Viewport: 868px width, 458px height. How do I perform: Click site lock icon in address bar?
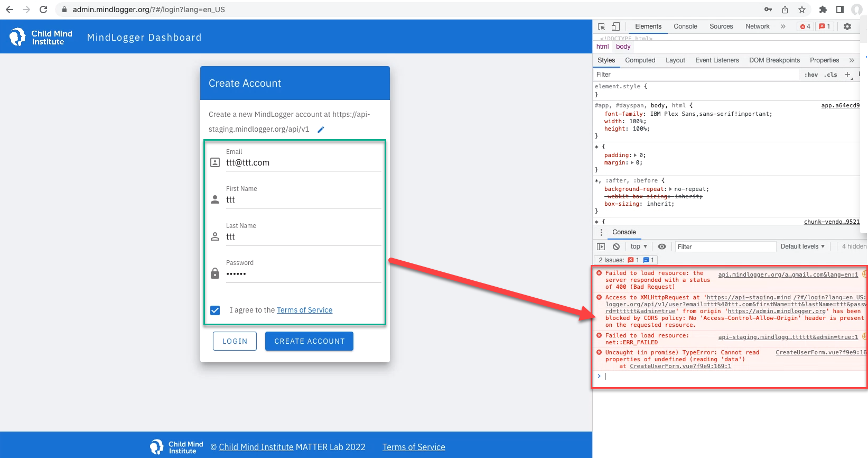(x=64, y=10)
